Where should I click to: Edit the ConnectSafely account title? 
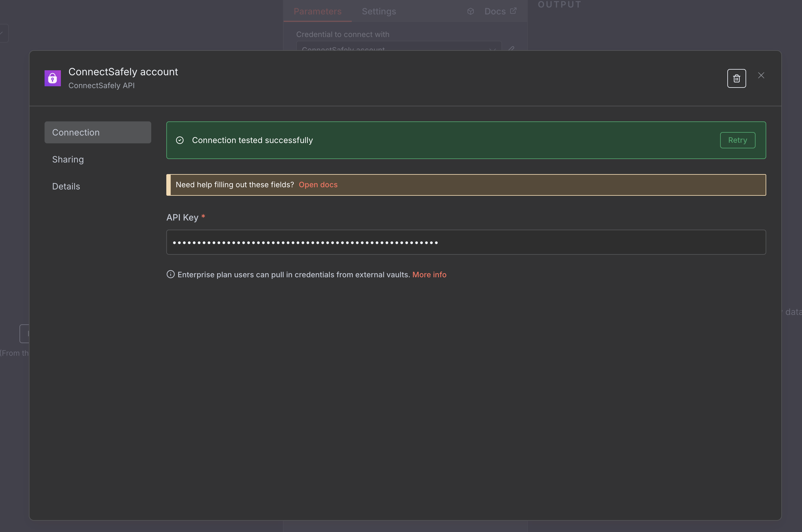tap(123, 72)
